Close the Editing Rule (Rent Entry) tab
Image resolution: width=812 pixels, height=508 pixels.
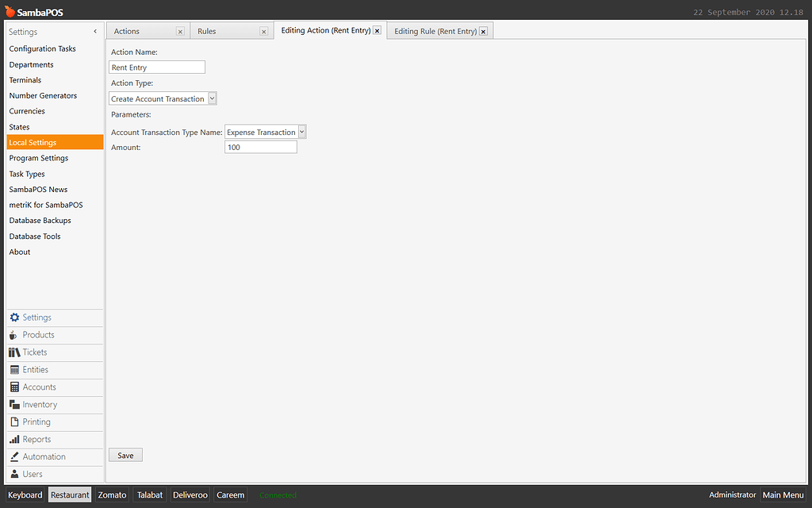[484, 31]
